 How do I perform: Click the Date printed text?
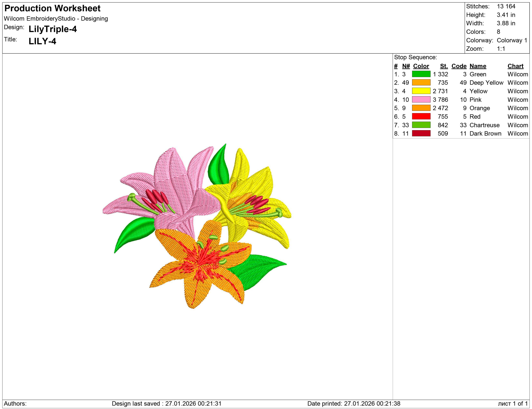(353, 403)
